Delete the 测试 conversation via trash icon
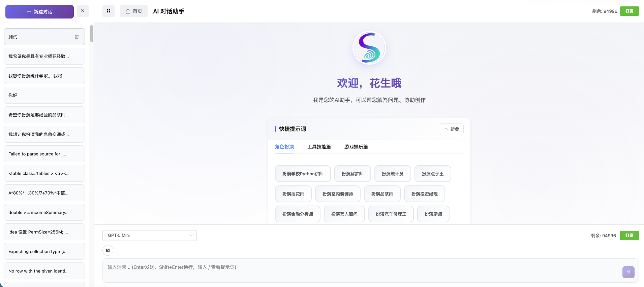Viewport: 644px width, 287px height. [x=77, y=37]
